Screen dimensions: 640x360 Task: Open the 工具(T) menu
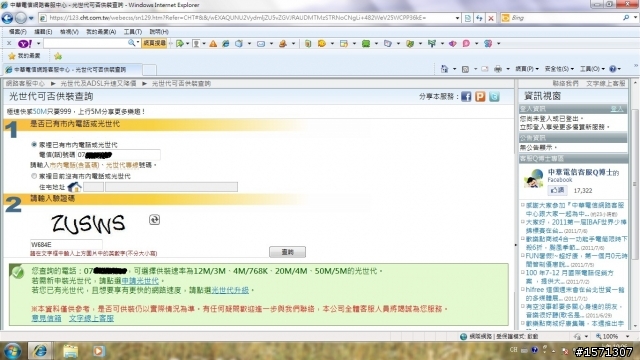pos(133,31)
